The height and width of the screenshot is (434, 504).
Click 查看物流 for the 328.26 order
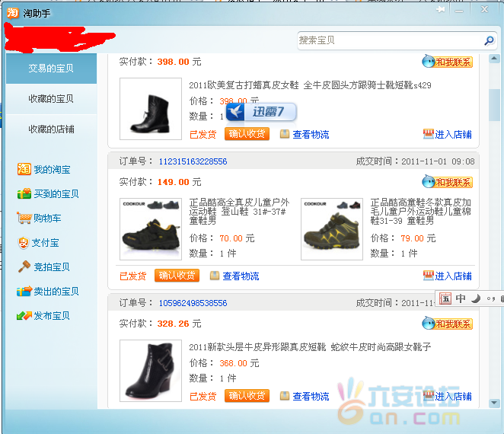click(311, 396)
